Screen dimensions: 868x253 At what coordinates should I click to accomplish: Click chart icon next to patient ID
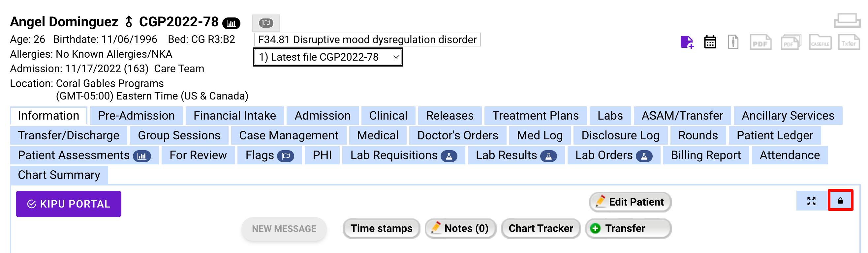click(x=231, y=23)
